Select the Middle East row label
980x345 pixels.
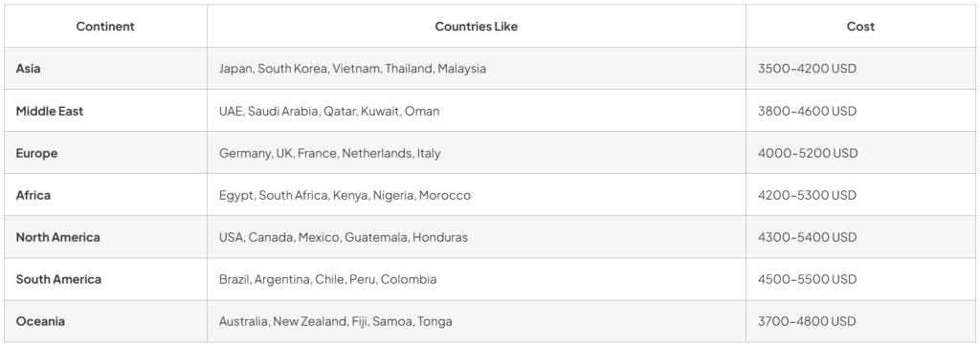tap(50, 111)
